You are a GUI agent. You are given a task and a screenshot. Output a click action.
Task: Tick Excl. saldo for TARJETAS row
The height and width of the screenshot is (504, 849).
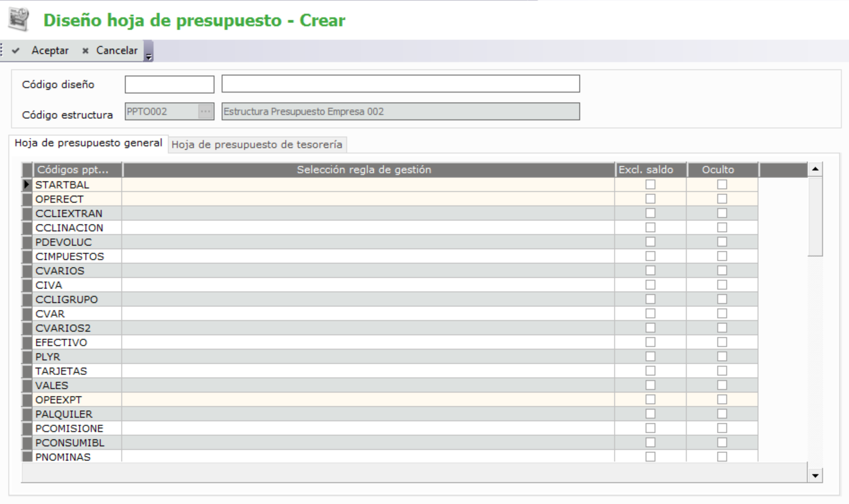(650, 371)
